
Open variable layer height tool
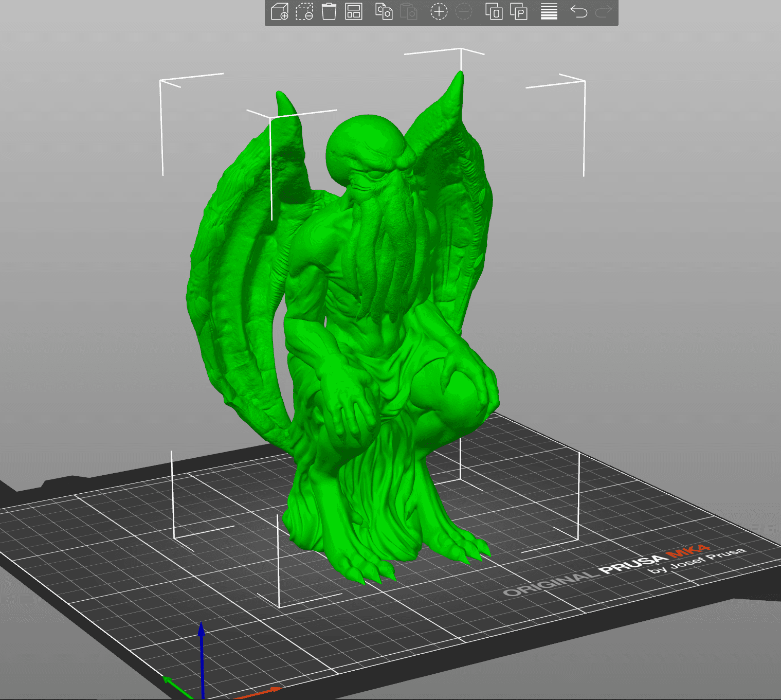(549, 11)
